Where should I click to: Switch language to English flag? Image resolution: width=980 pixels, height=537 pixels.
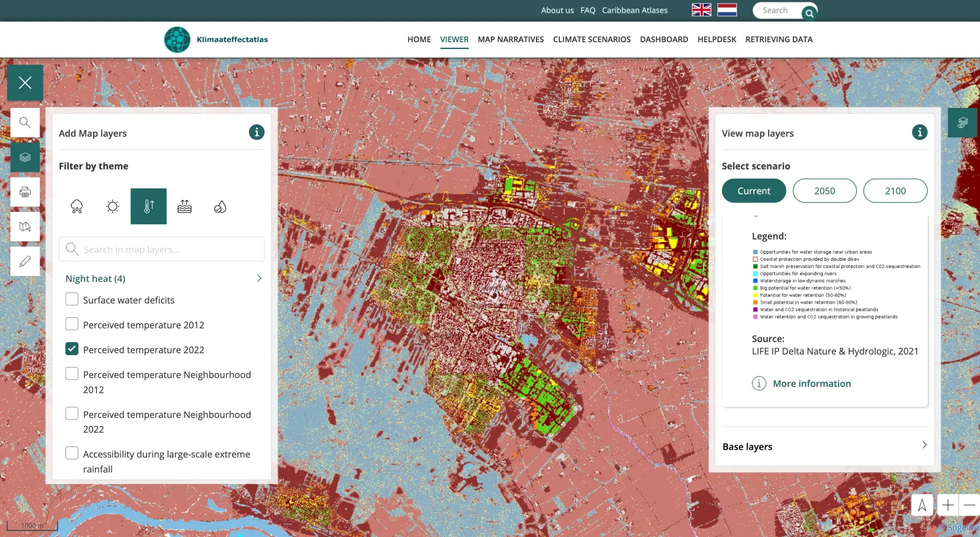coord(702,10)
